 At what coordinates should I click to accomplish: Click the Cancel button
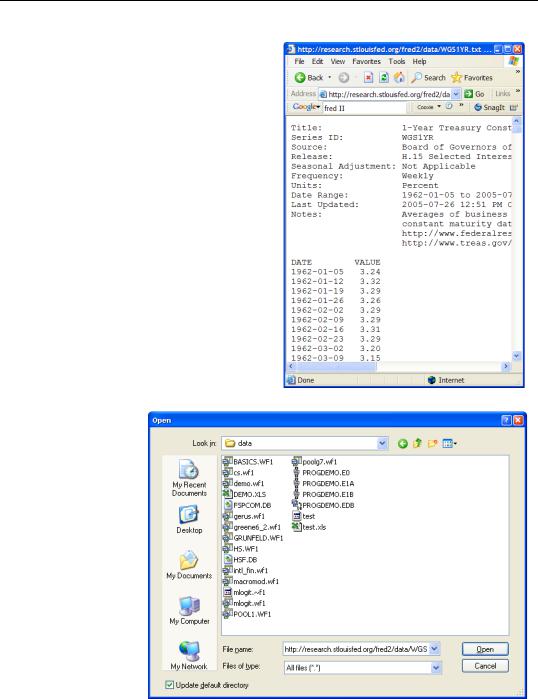point(485,666)
